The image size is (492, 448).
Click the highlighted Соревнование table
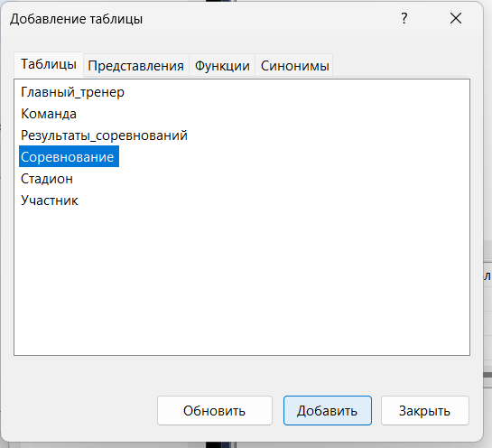[x=69, y=156]
